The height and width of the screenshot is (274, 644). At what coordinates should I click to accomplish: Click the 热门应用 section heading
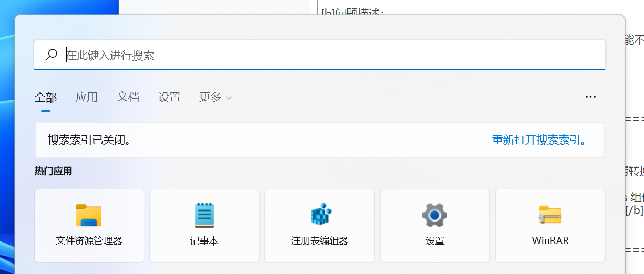coord(53,171)
